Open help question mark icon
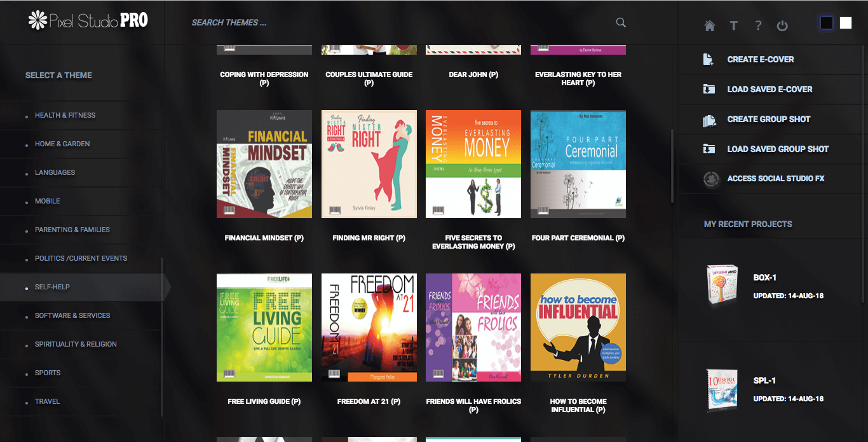 (x=758, y=25)
